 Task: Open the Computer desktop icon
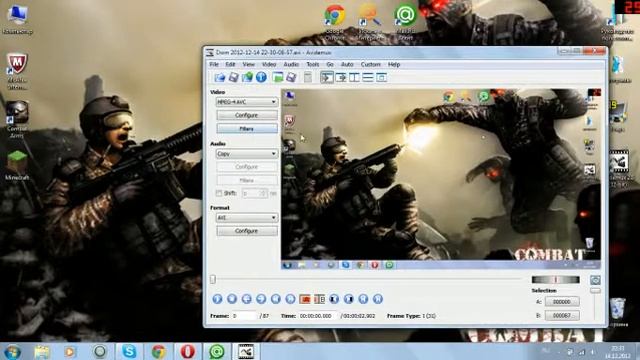click(x=17, y=19)
